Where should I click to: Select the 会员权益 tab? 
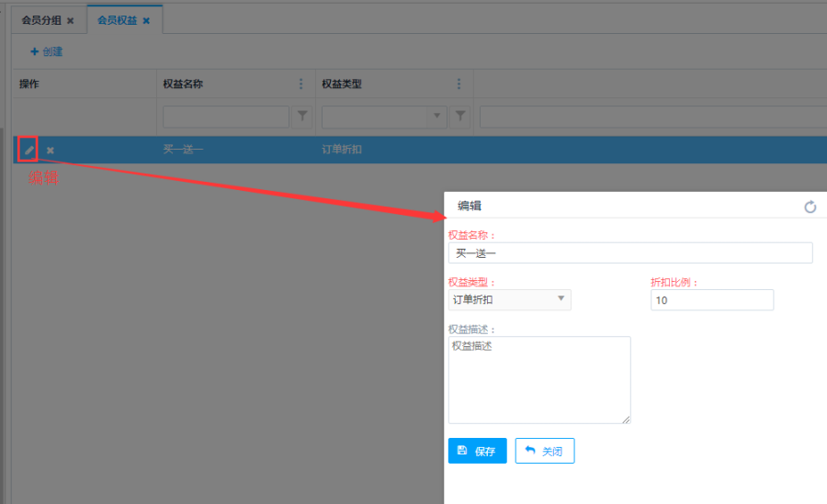click(x=117, y=20)
